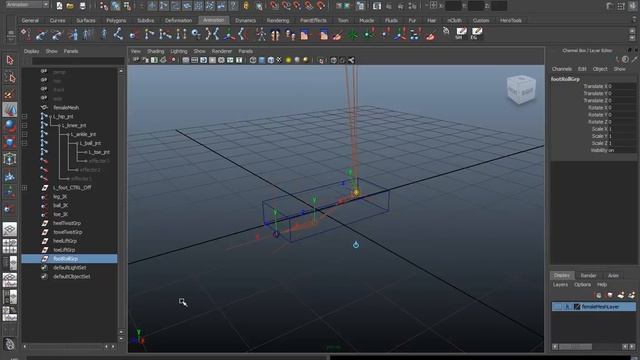The width and height of the screenshot is (640, 360).
Task: Toggle Select by Component mode icon
Action: pos(127,6)
